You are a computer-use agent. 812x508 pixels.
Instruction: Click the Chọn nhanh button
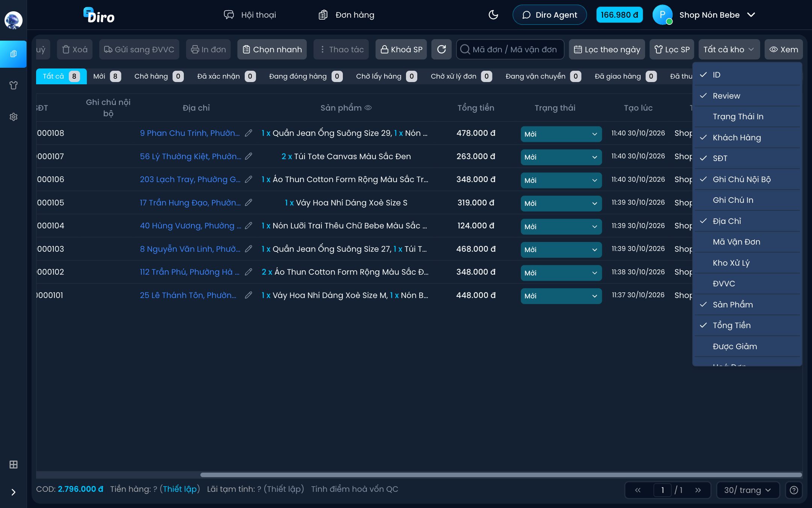[x=272, y=49]
